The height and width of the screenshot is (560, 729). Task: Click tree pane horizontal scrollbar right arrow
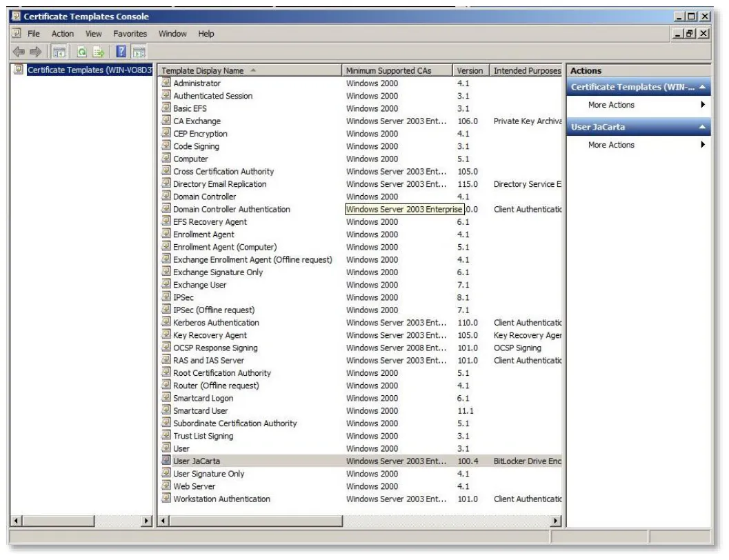[x=146, y=521]
